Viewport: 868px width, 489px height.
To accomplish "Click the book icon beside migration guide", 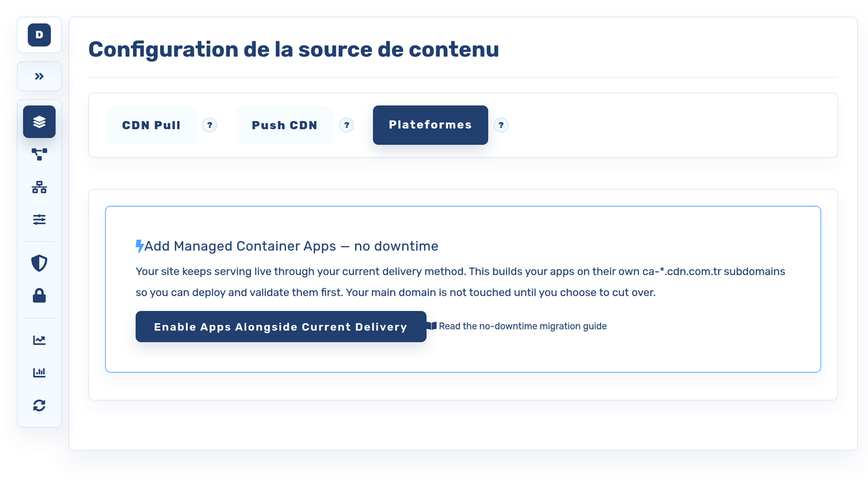I will tap(432, 326).
